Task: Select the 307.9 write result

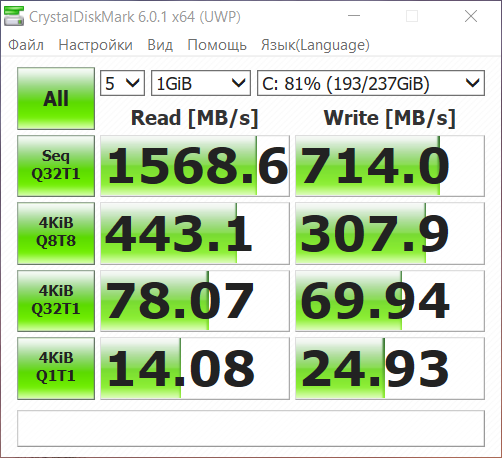Action: [x=390, y=233]
